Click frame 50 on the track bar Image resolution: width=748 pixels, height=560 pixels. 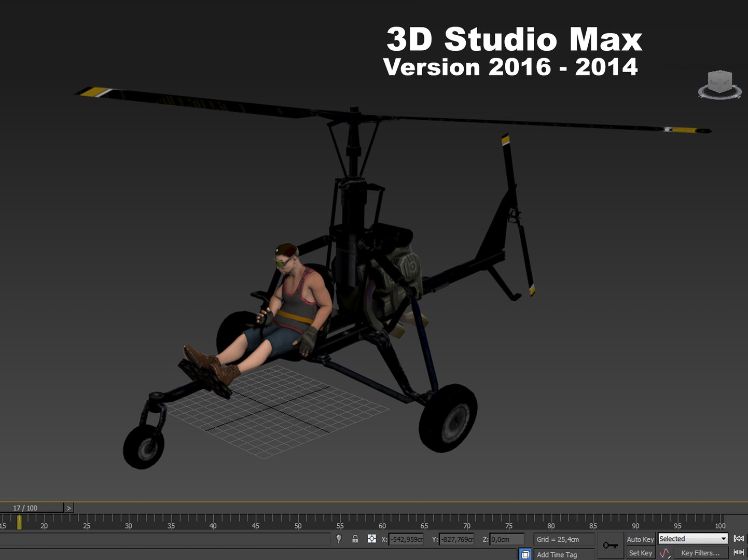(x=298, y=526)
